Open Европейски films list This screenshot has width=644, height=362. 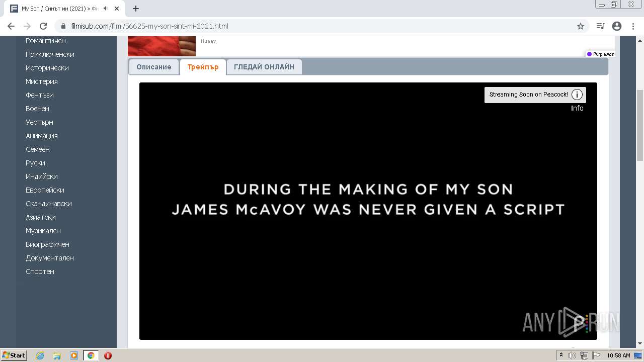point(45,190)
